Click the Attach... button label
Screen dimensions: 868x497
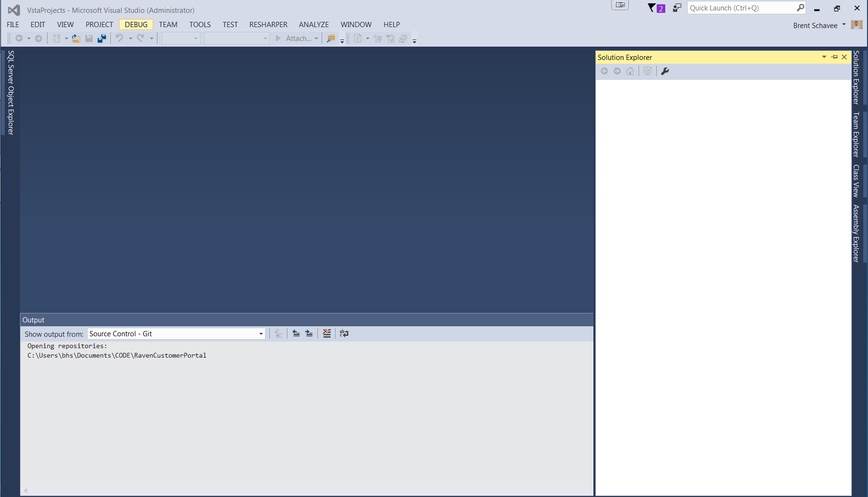click(x=298, y=39)
